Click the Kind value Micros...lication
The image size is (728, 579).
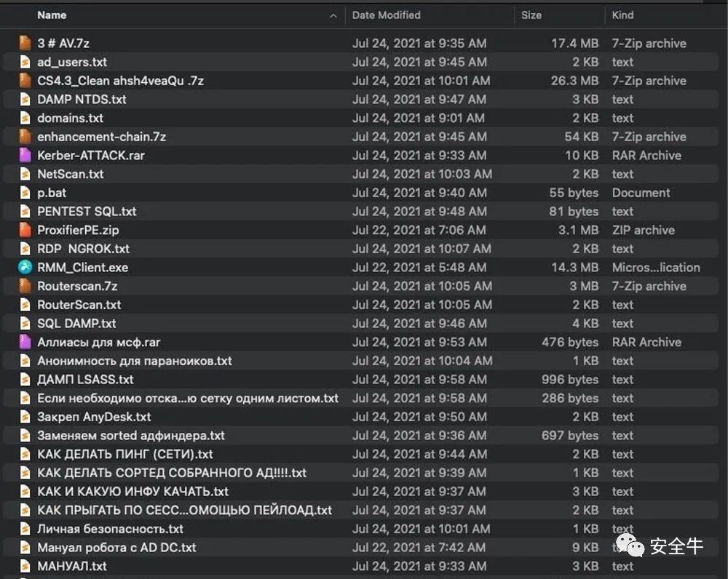(x=656, y=267)
